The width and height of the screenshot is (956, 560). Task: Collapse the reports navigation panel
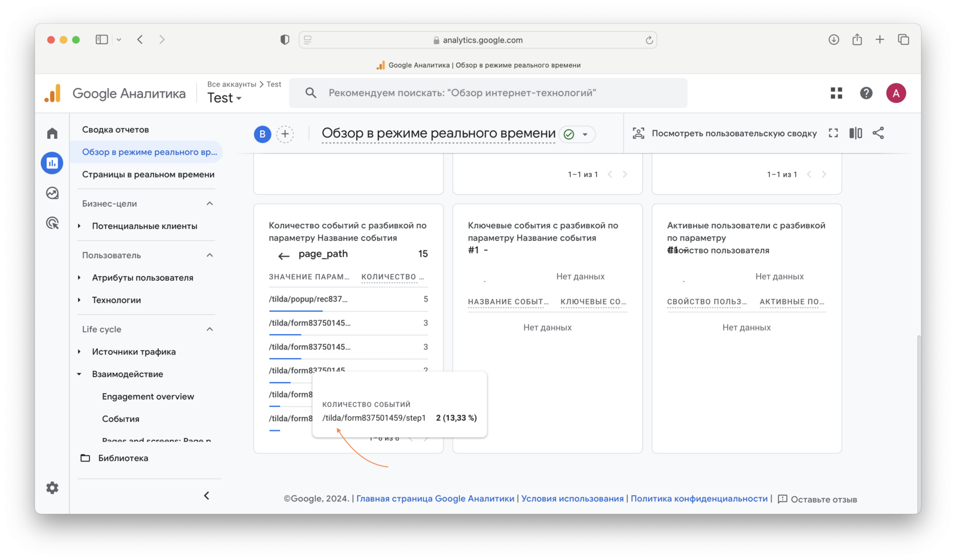point(207,496)
